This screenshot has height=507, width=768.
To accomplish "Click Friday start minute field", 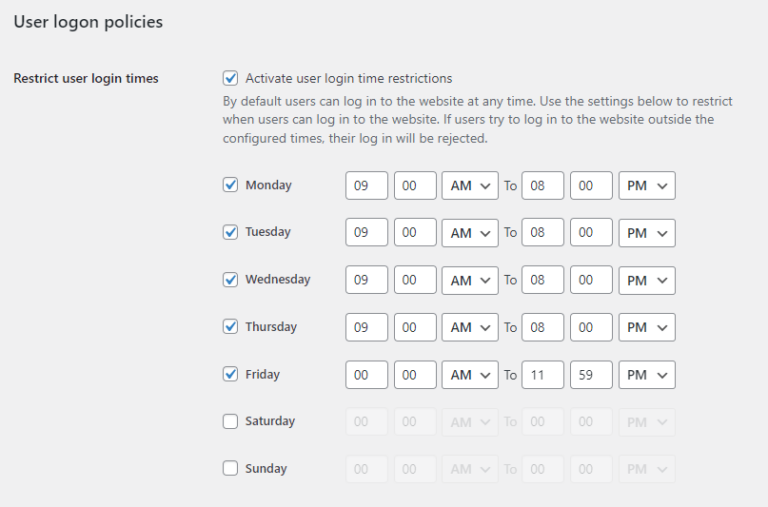I will pos(415,375).
